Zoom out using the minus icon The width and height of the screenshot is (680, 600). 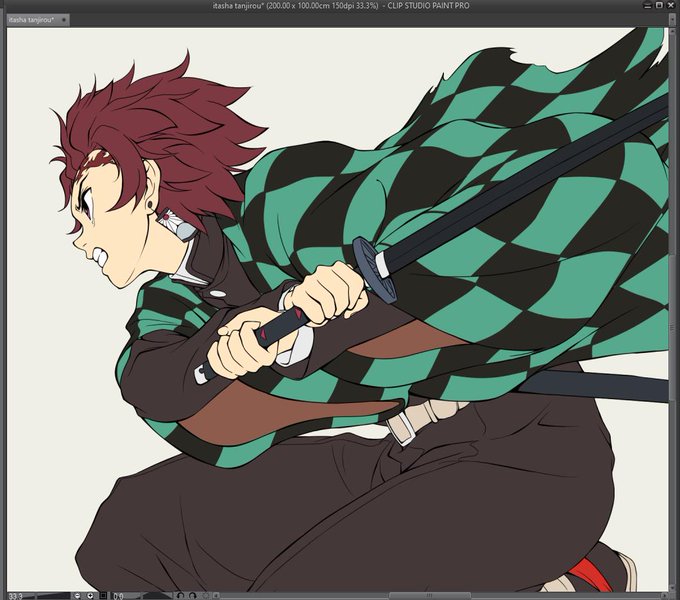pyautogui.click(x=77, y=596)
